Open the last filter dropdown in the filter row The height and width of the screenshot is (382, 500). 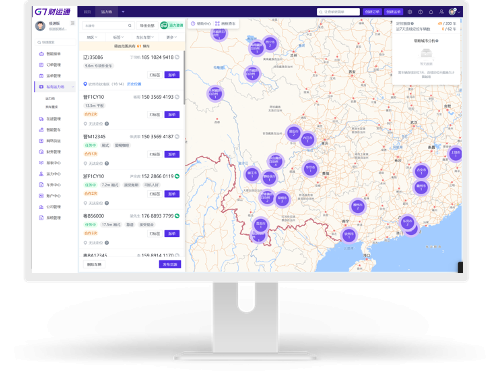tap(171, 37)
